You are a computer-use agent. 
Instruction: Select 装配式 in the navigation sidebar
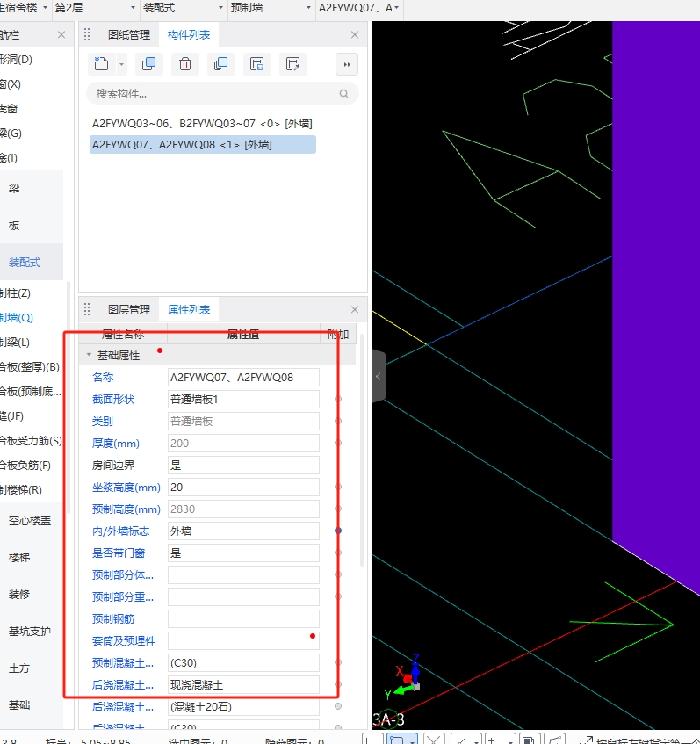25,262
